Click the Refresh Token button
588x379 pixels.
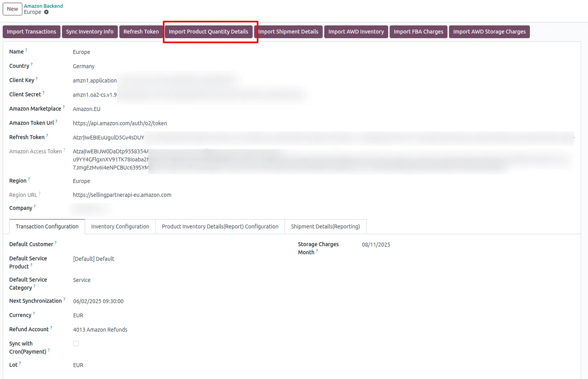tap(141, 32)
